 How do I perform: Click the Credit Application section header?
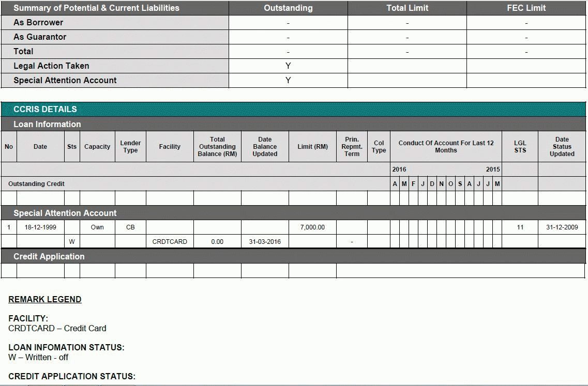pyautogui.click(x=49, y=256)
